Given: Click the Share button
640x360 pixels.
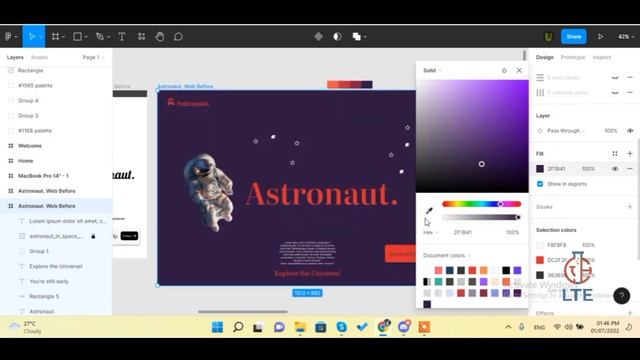Looking at the screenshot, I should [x=573, y=37].
